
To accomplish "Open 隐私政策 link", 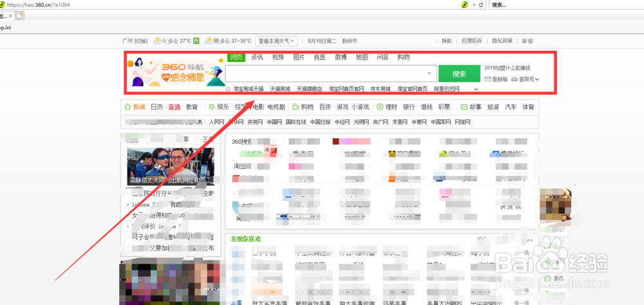I will coord(502,41).
